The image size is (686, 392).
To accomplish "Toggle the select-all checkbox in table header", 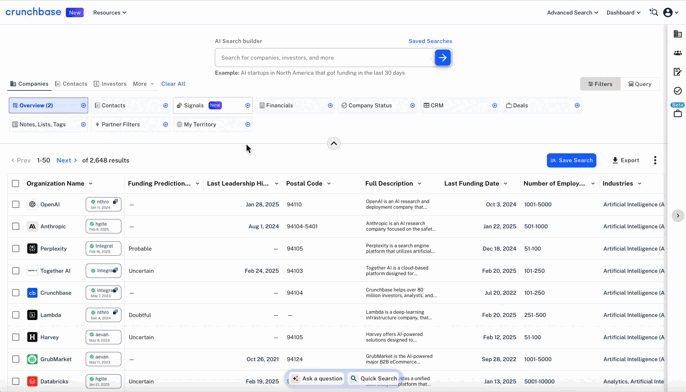I will click(15, 183).
